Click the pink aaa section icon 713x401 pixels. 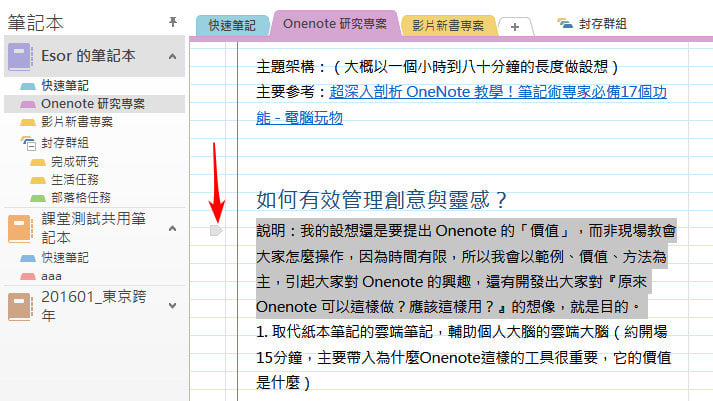click(x=28, y=276)
